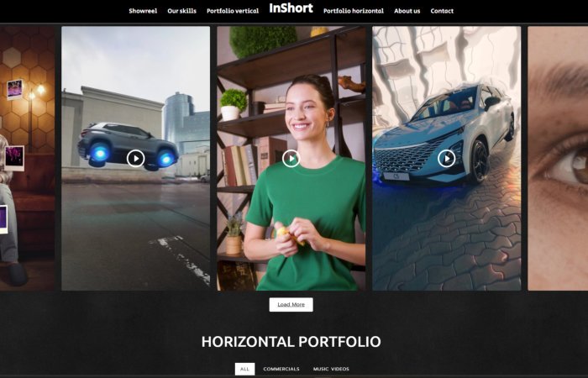Click the Load More button
588x378 pixels.
point(291,304)
